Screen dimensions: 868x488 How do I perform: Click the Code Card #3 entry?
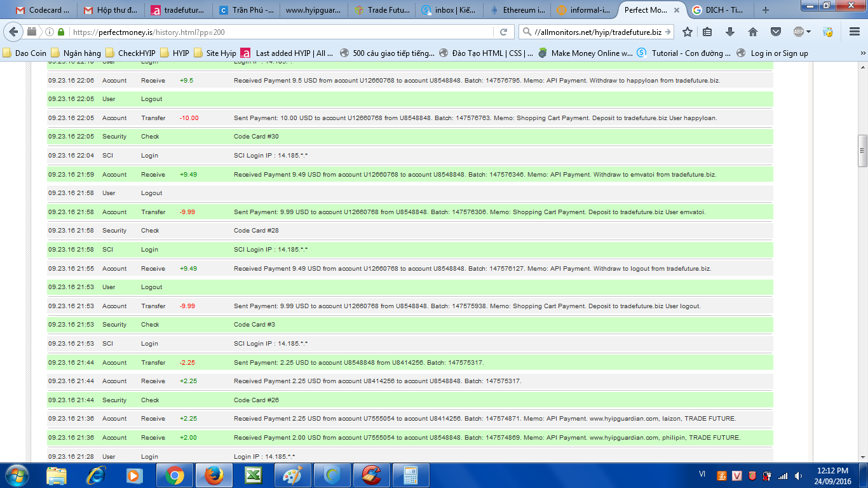tap(254, 325)
